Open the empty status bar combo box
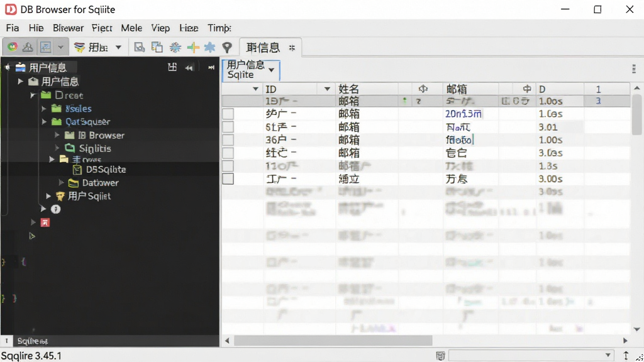 point(531,356)
